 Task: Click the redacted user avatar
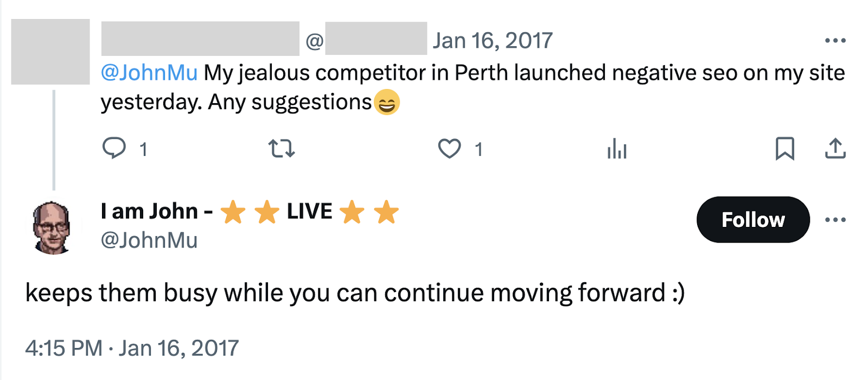(50, 52)
